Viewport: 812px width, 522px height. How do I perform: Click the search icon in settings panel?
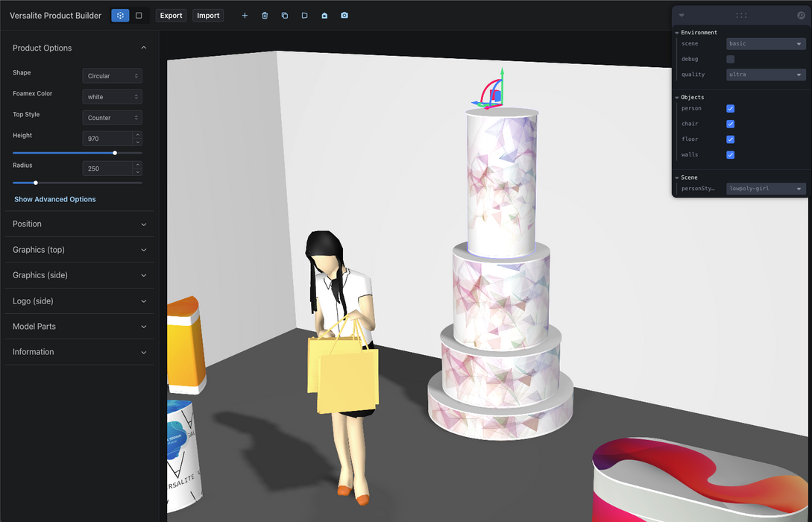[x=801, y=16]
